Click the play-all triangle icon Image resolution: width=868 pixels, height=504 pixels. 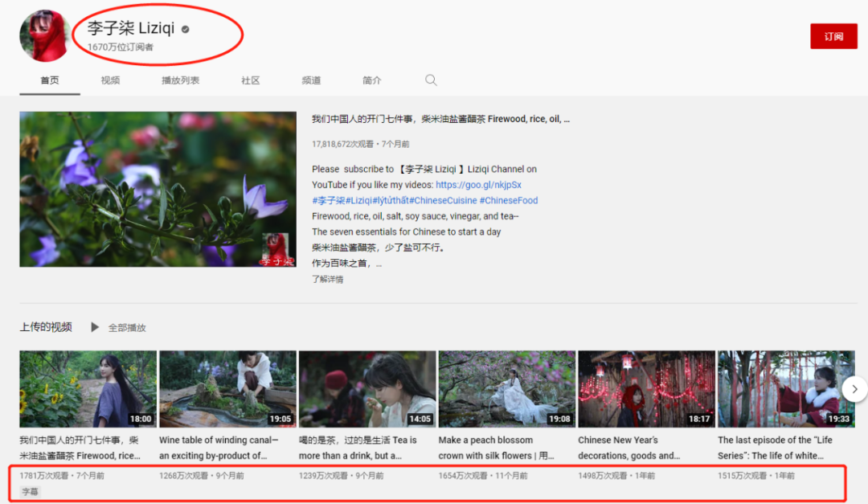coord(95,327)
